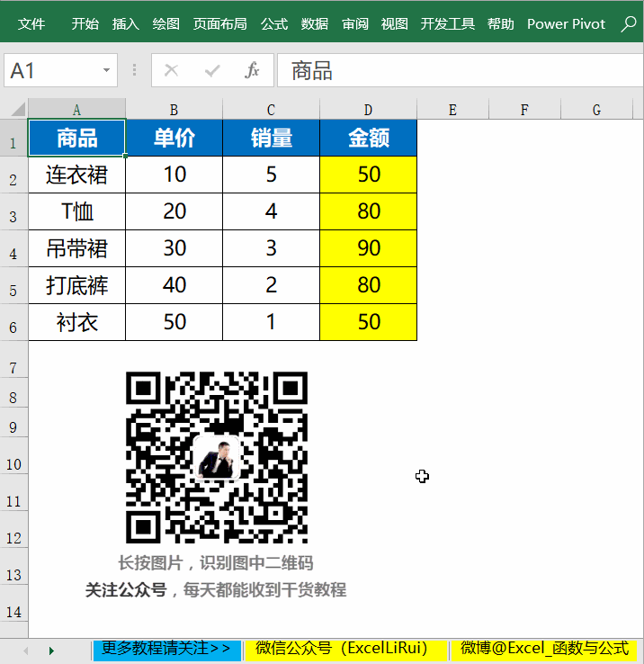644x664 pixels.
Task: Select the 更多教程请关注>> sheet tab
Action: pos(166,650)
